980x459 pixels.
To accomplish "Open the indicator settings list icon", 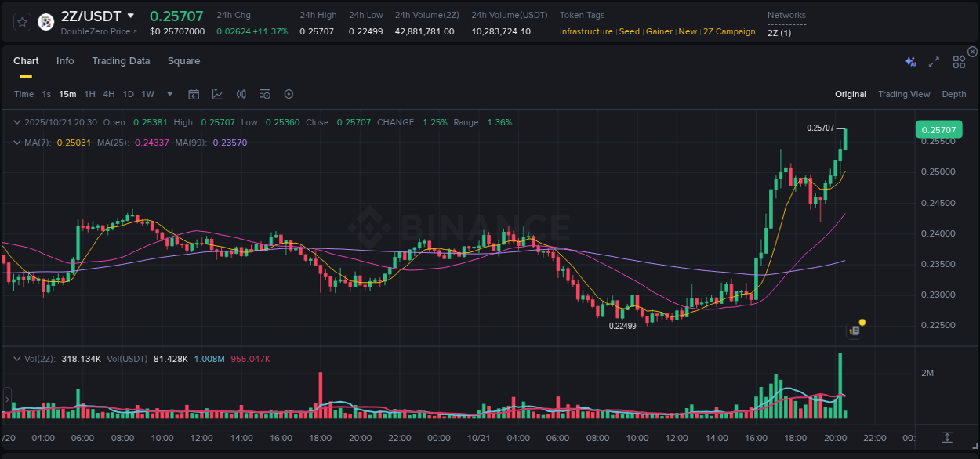I will point(265,94).
